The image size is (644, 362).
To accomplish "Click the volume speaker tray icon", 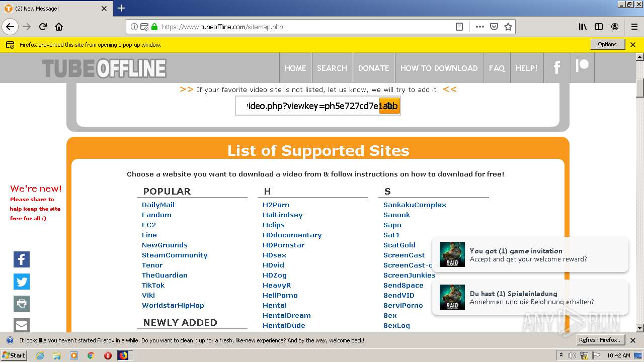I will (572, 355).
